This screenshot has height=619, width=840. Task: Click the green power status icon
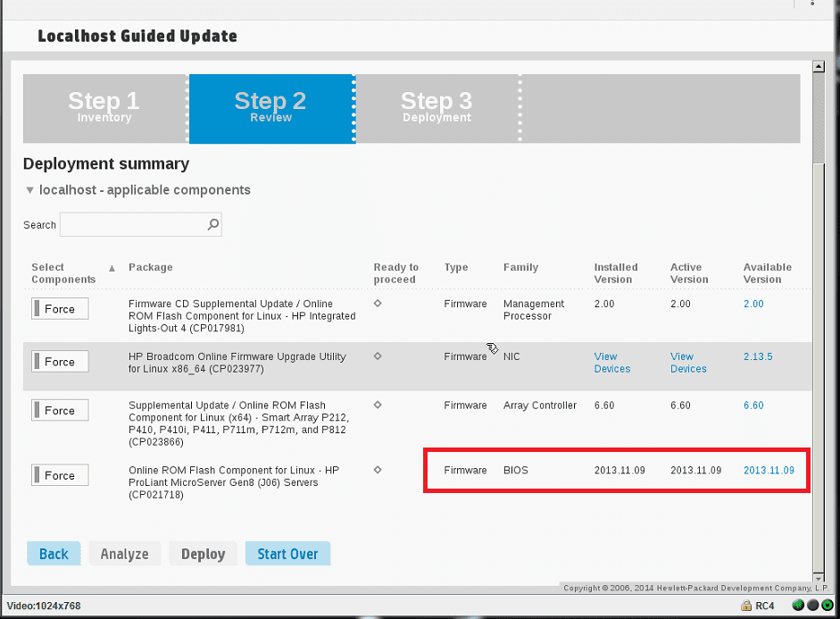coord(828,605)
